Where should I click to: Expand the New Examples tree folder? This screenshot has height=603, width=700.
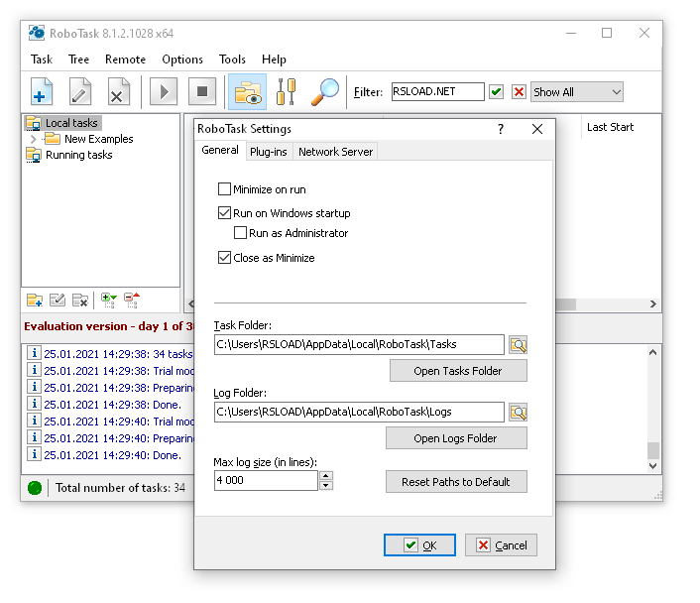tap(33, 139)
